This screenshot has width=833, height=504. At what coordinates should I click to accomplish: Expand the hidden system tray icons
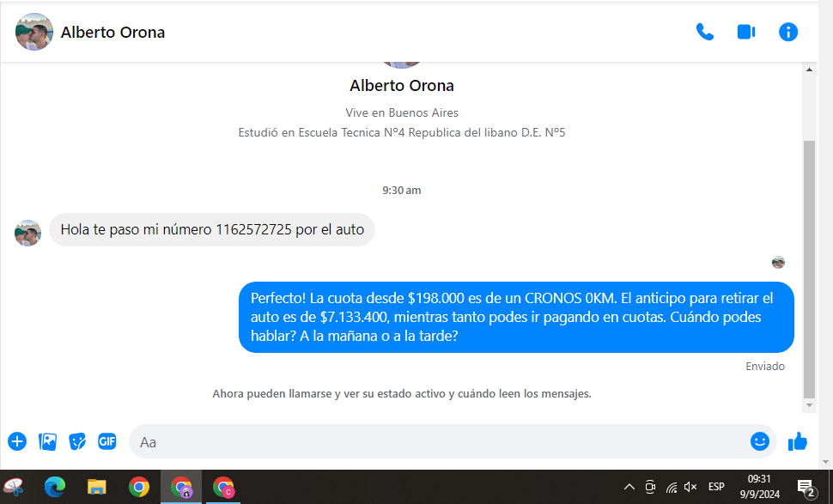pyautogui.click(x=629, y=488)
